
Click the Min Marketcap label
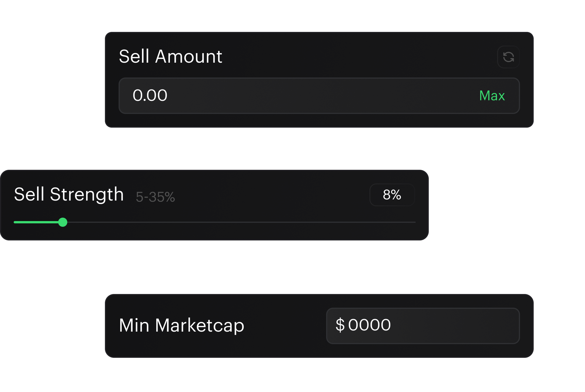[x=181, y=325]
